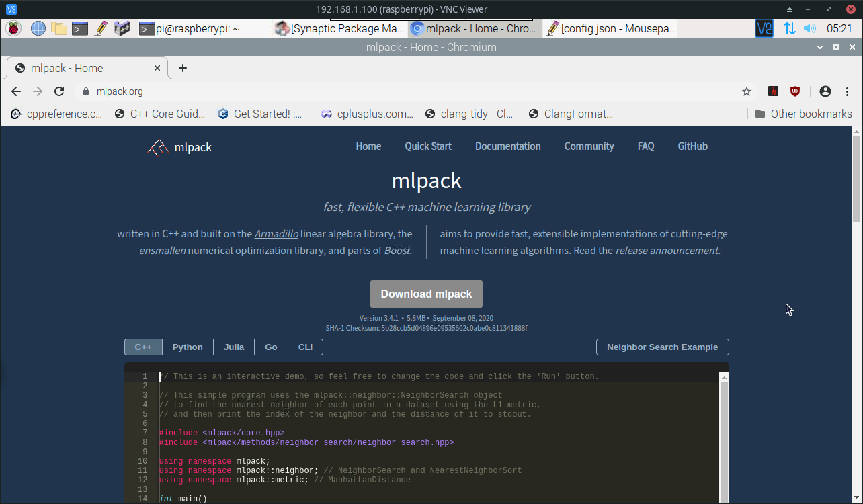863x504 pixels.
Task: Click the VNC Viewer eject toolbar arrow
Action: click(790, 9)
